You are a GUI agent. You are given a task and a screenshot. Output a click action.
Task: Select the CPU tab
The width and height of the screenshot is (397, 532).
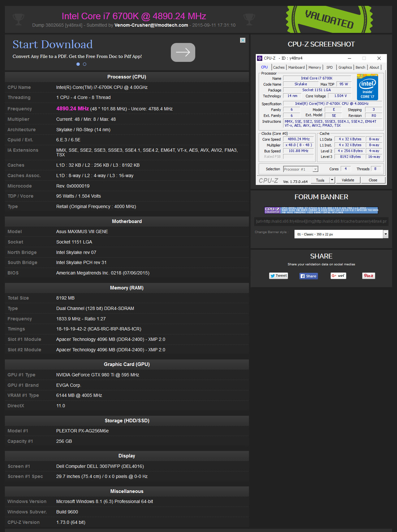tap(265, 67)
